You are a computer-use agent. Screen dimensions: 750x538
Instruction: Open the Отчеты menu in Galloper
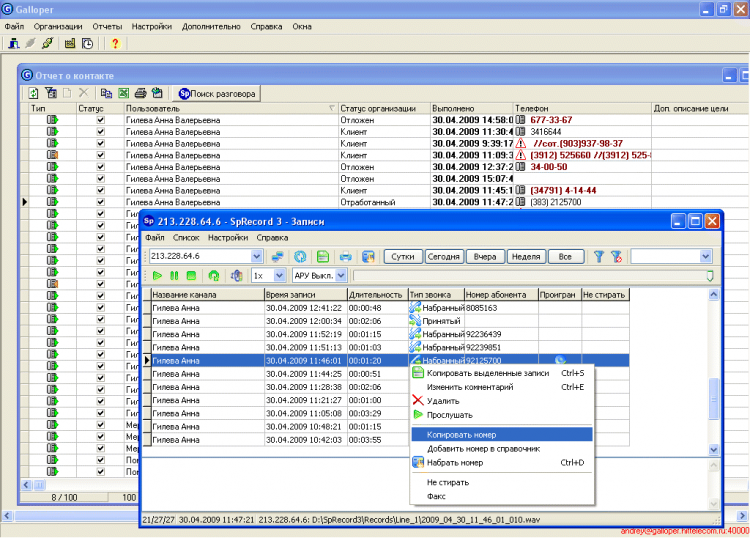(x=107, y=26)
